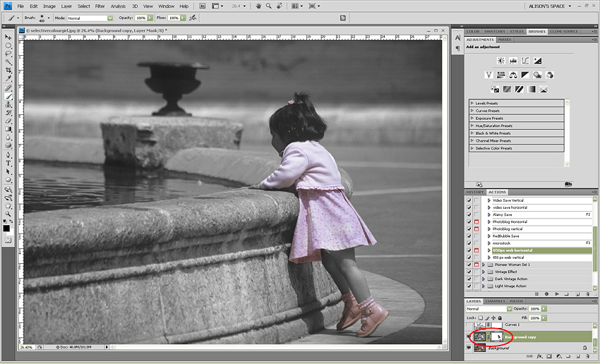600x364 pixels.
Task: Delete the current layer with the trash icon
Action: point(588,356)
